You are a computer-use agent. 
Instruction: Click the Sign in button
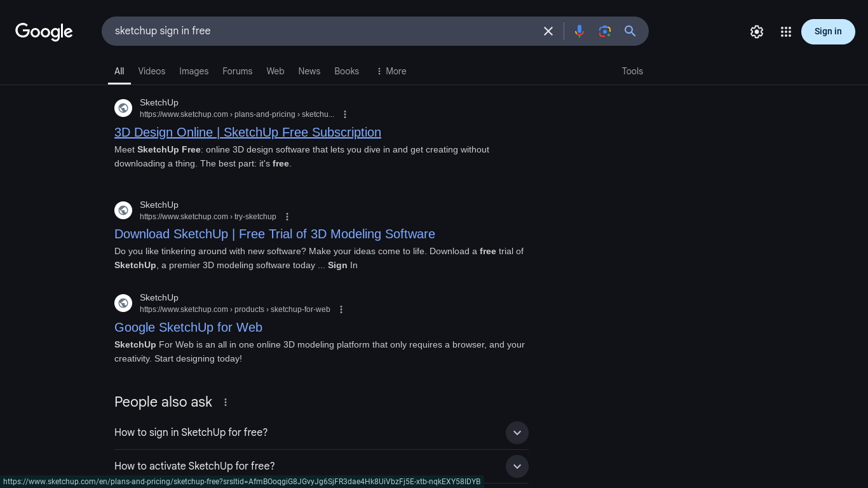827,32
